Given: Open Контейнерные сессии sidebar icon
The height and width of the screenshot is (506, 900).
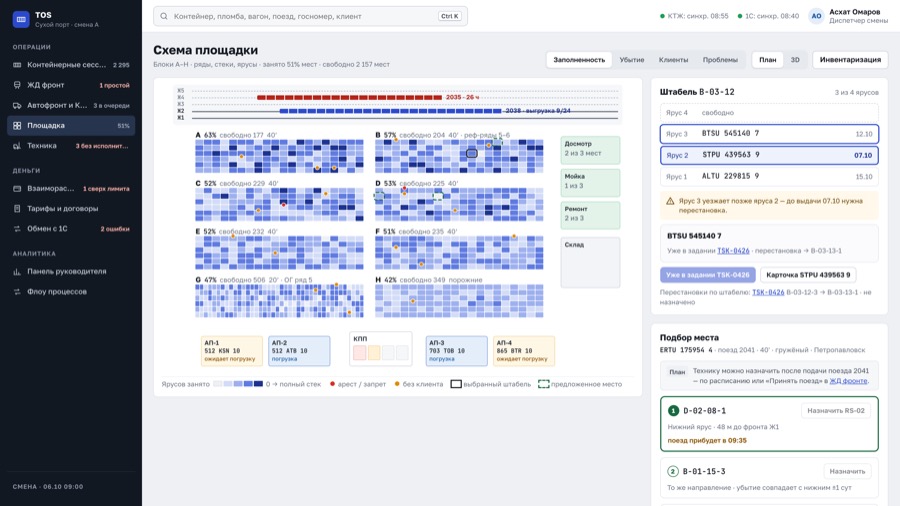Looking at the screenshot, I should (17, 65).
